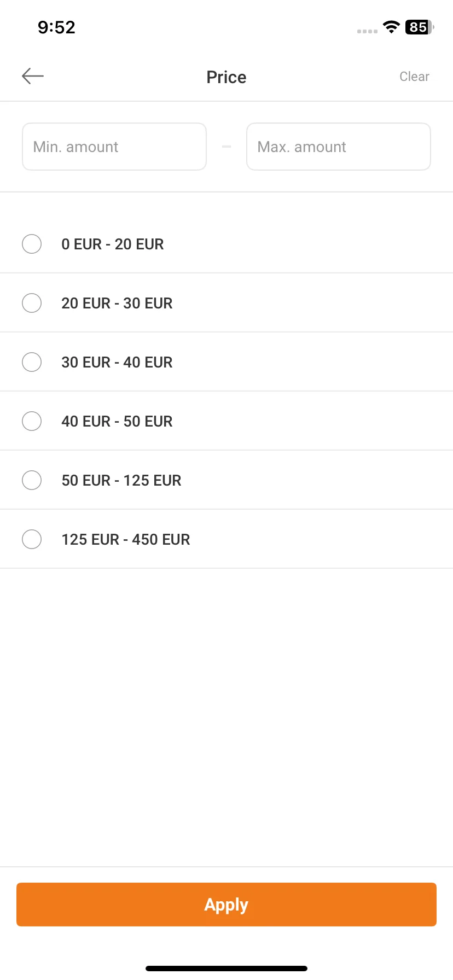Tap the Wi-Fi status icon
453x980 pixels.
pos(391,27)
